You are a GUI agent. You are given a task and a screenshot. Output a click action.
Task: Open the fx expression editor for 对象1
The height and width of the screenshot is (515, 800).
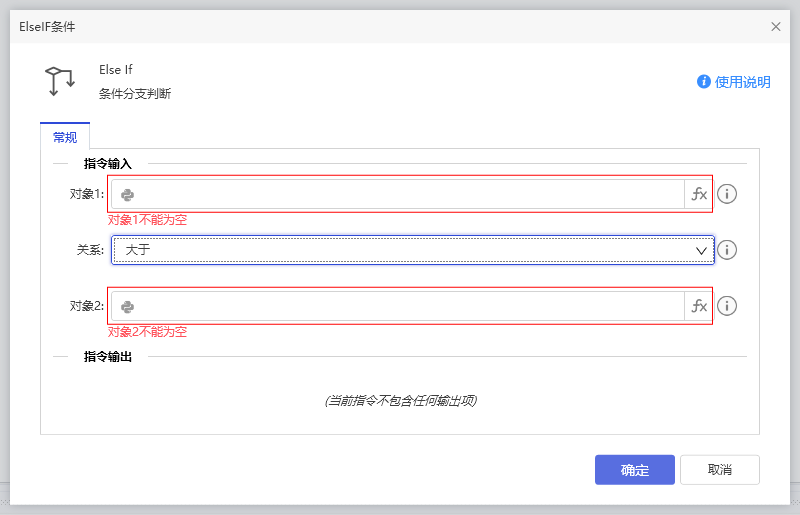699,194
